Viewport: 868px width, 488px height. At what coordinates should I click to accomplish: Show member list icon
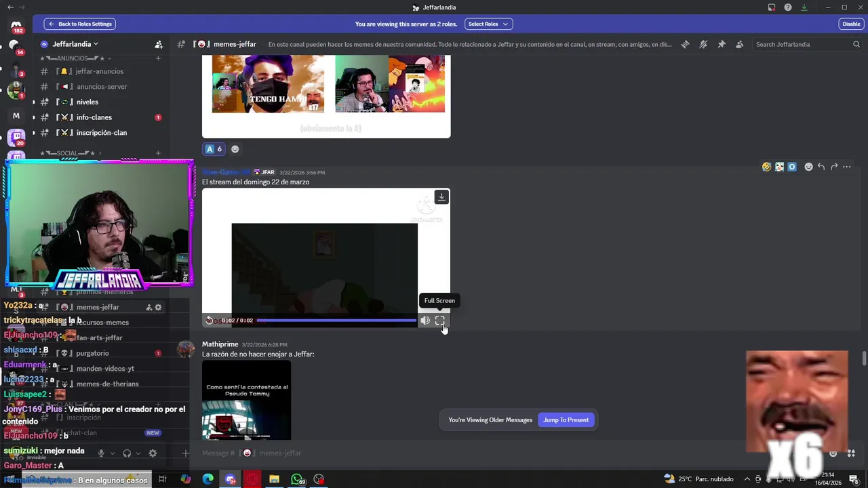pos(739,44)
